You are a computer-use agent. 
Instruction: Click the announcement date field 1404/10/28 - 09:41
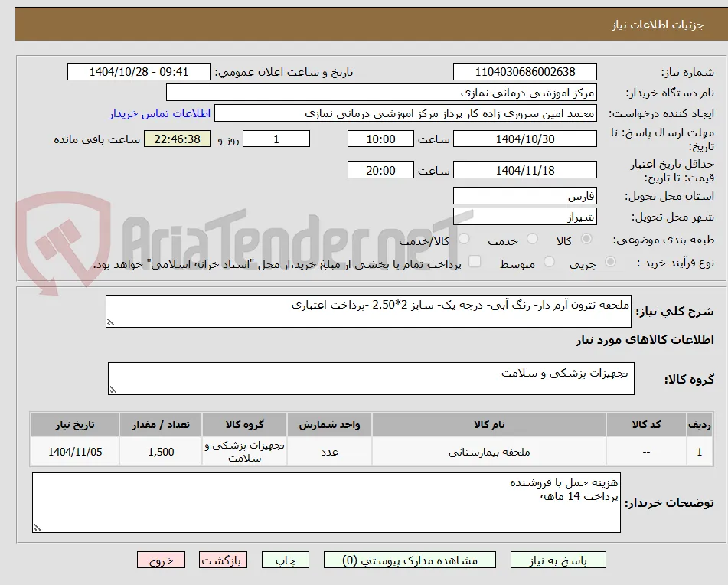pyautogui.click(x=139, y=72)
